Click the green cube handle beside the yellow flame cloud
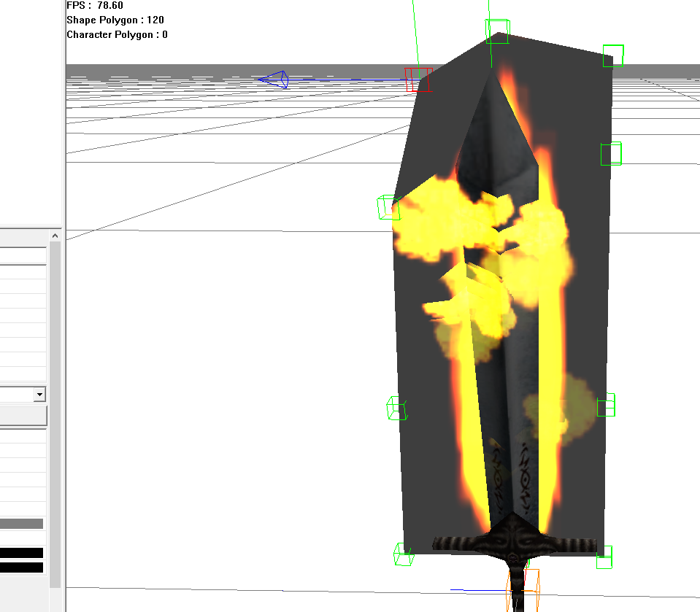The width and height of the screenshot is (700, 612). (x=388, y=207)
